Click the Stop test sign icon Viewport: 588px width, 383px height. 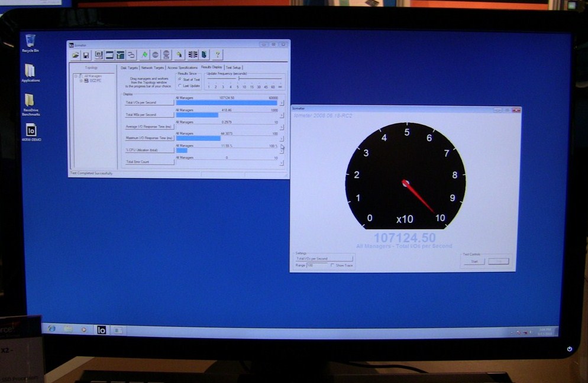pos(155,55)
